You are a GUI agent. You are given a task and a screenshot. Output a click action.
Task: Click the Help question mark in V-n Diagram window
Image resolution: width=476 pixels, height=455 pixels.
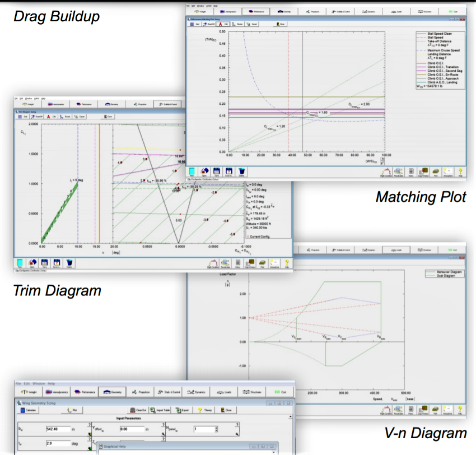tap(460, 410)
